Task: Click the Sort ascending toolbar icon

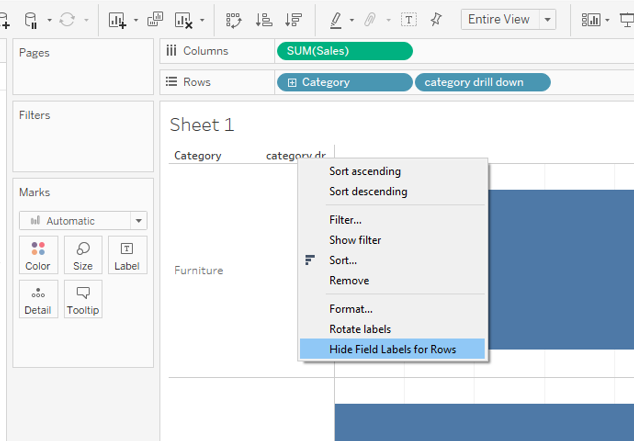Action: pyautogui.click(x=264, y=19)
